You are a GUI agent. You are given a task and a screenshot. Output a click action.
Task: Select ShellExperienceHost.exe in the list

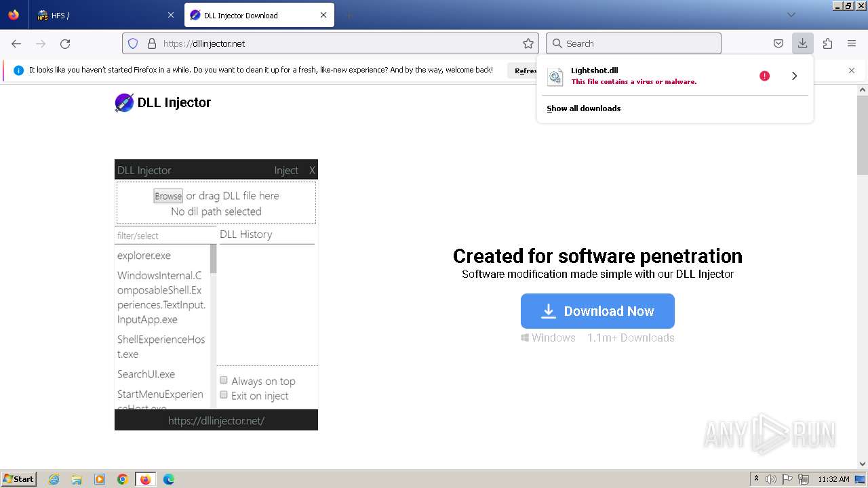click(x=161, y=346)
